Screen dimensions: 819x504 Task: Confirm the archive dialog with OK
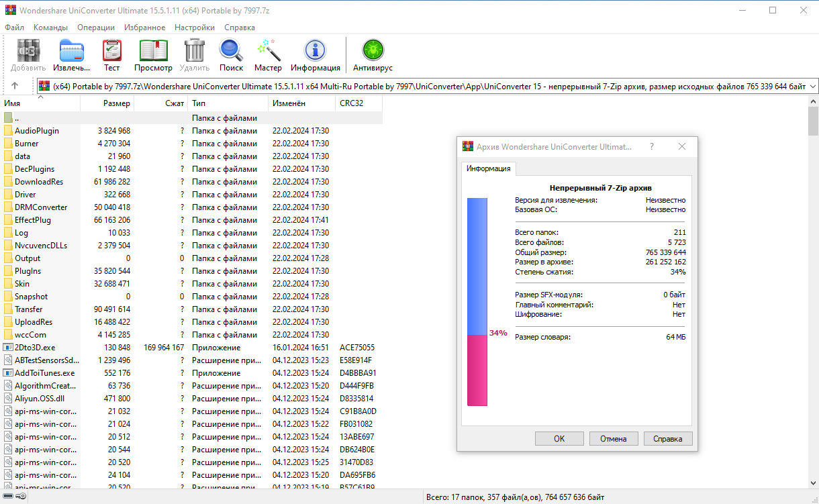coord(559,438)
